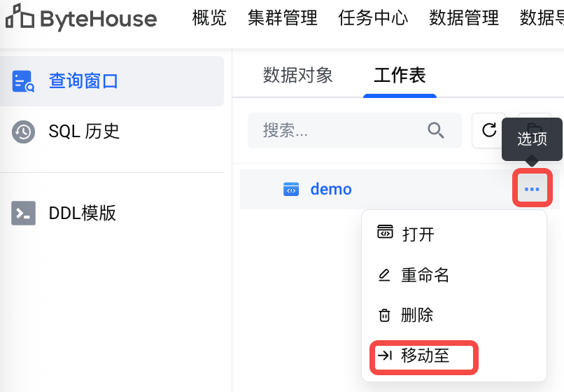Click the 搜索 worksheet input field

(354, 130)
